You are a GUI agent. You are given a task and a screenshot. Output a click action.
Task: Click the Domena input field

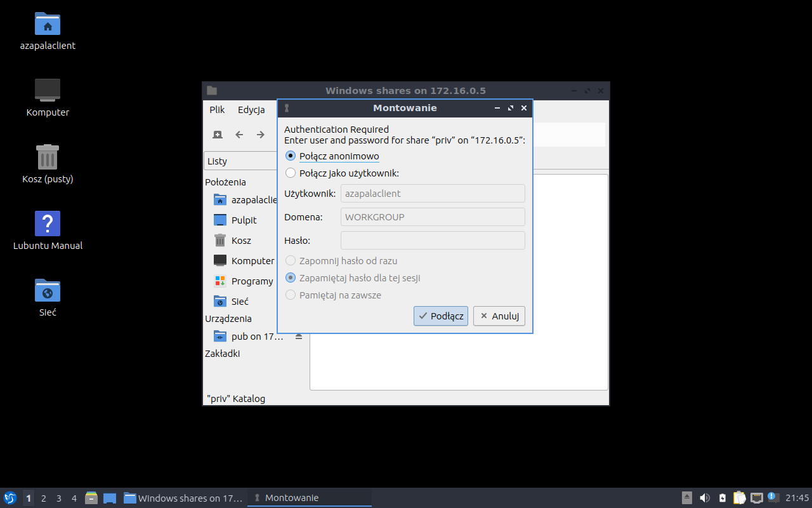tap(433, 217)
